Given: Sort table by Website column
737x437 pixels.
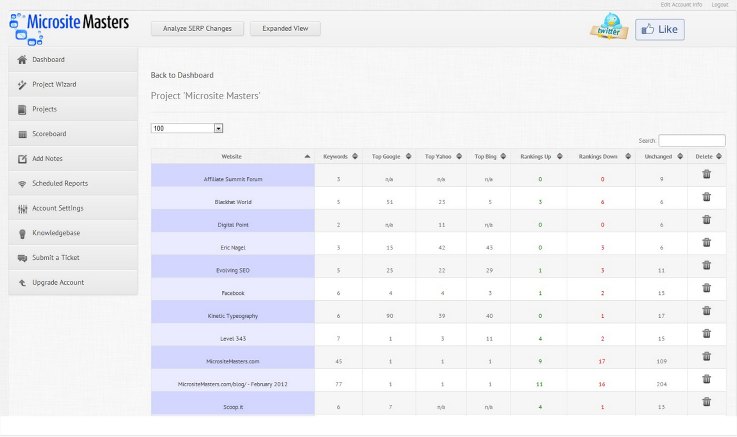Looking at the screenshot, I should coord(233,156).
